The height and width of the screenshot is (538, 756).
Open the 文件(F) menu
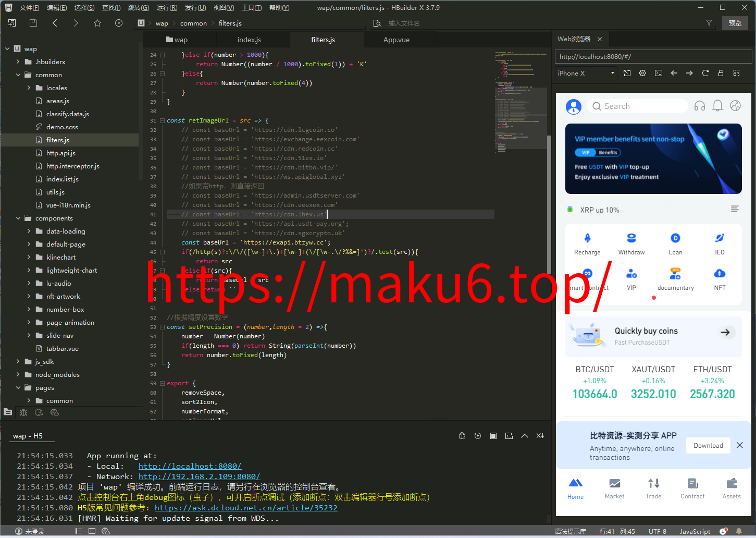tap(29, 7)
